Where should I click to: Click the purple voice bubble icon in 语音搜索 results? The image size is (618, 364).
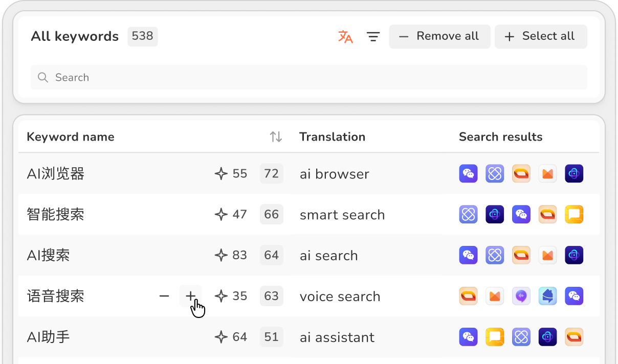point(521,296)
